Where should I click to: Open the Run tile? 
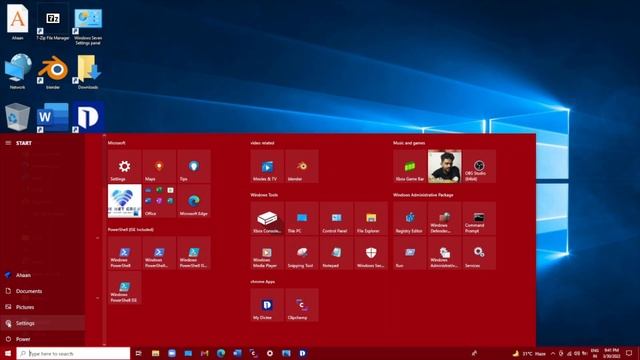tap(410, 253)
